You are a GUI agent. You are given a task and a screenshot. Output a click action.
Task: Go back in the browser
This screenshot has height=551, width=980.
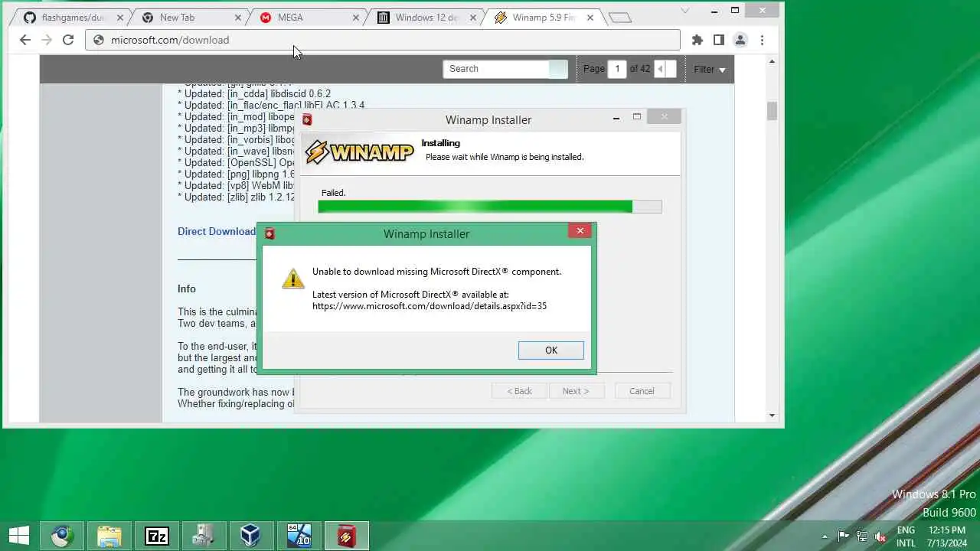coord(25,40)
